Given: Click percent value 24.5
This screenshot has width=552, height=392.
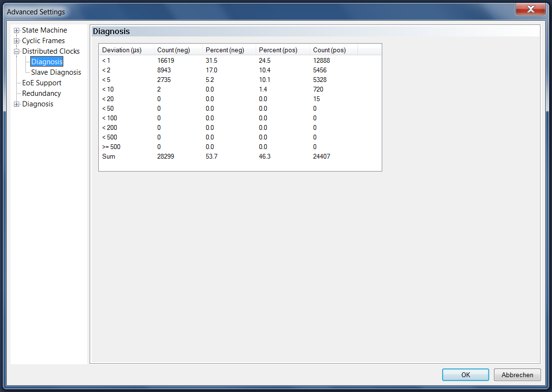Looking at the screenshot, I should 265,60.
